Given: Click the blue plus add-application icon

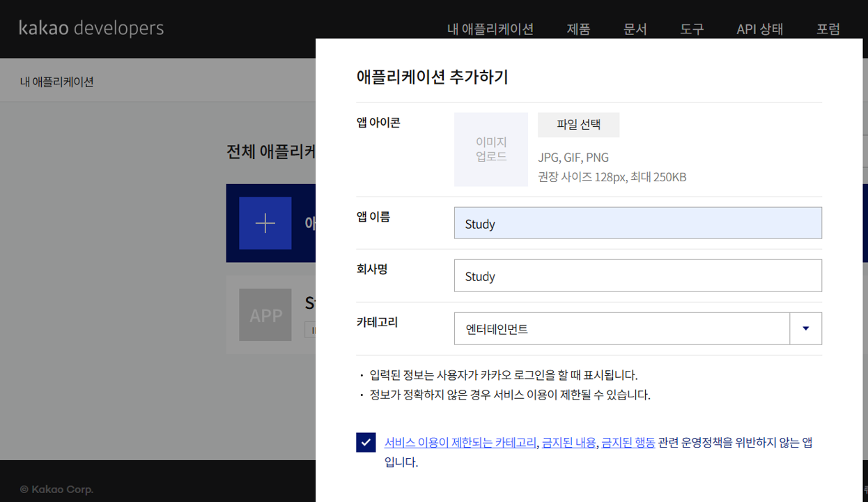Looking at the screenshot, I should coord(265,223).
